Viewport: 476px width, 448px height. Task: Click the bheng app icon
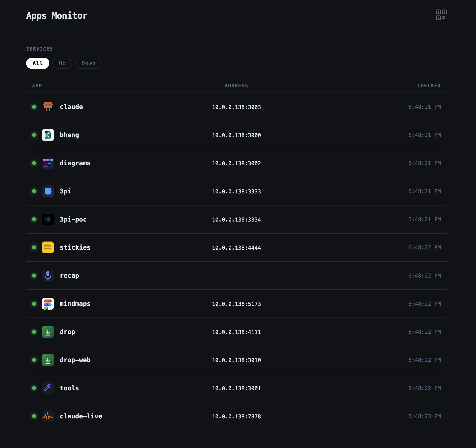coord(48,135)
